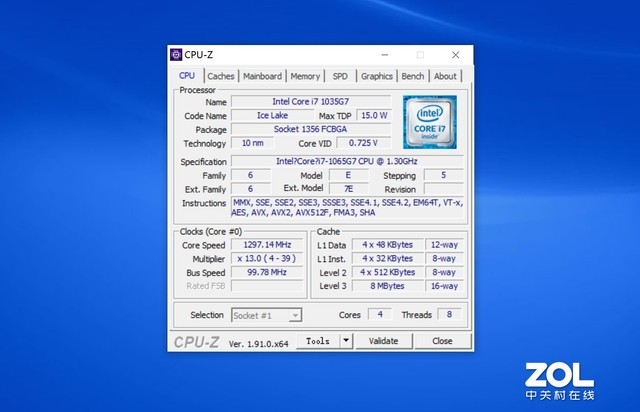Close the CPU-Z window with the X
This screenshot has width=640, height=412.
click(x=453, y=54)
